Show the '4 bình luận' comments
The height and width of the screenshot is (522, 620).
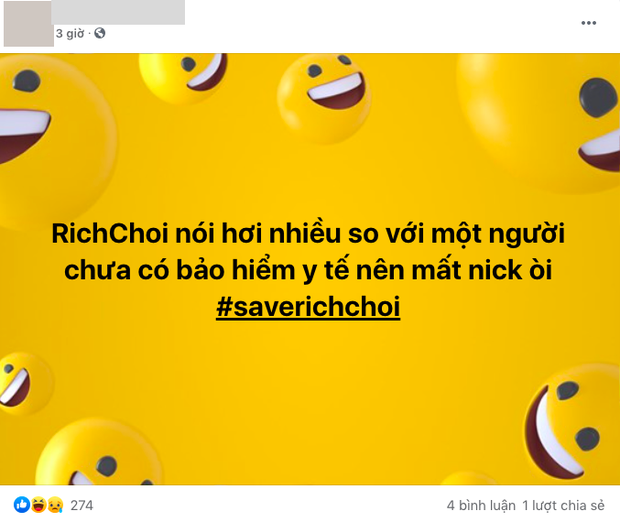coord(481,505)
